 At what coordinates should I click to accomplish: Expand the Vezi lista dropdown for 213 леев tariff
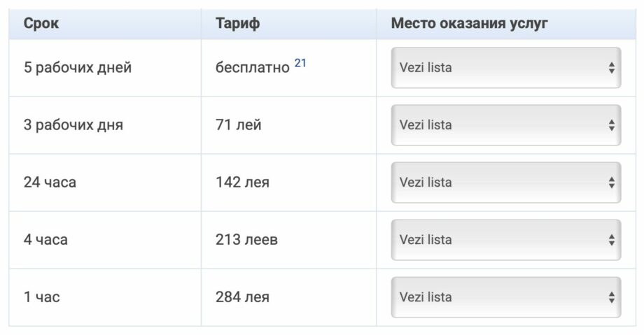pos(505,240)
